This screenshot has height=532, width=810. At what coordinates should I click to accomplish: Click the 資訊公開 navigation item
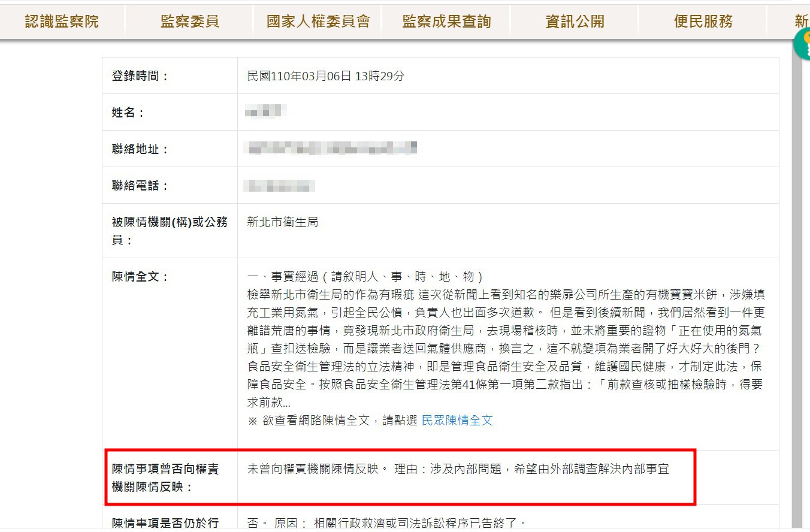click(x=575, y=22)
